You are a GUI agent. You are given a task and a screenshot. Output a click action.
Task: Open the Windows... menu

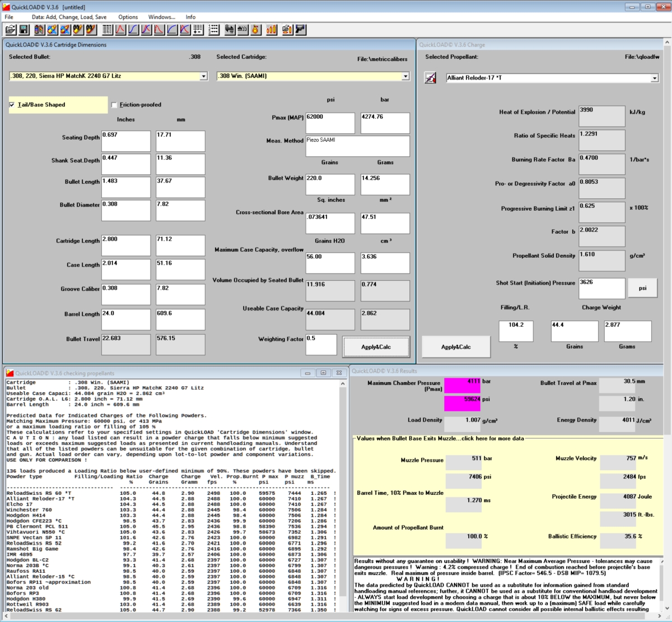pyautogui.click(x=162, y=17)
